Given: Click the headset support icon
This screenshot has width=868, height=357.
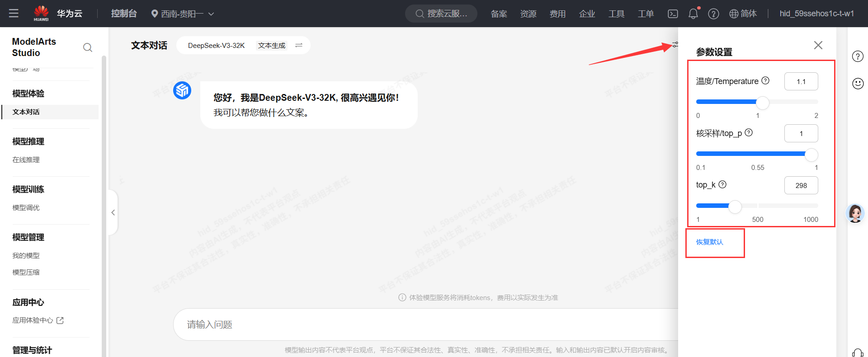Looking at the screenshot, I should 858,353.
